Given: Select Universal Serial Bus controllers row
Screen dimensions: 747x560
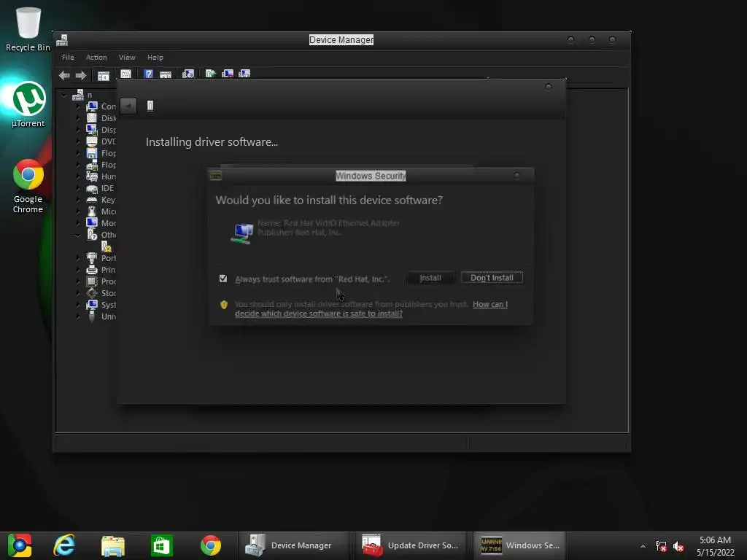Looking at the screenshot, I should (101, 316).
